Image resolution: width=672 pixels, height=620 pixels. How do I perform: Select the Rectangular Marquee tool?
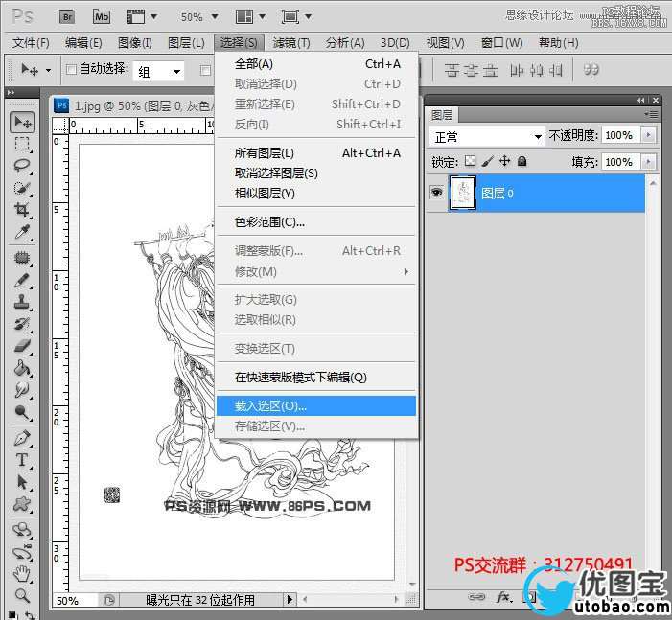[22, 144]
